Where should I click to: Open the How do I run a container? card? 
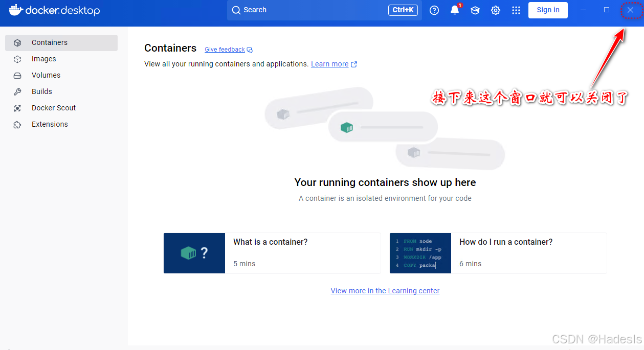498,253
